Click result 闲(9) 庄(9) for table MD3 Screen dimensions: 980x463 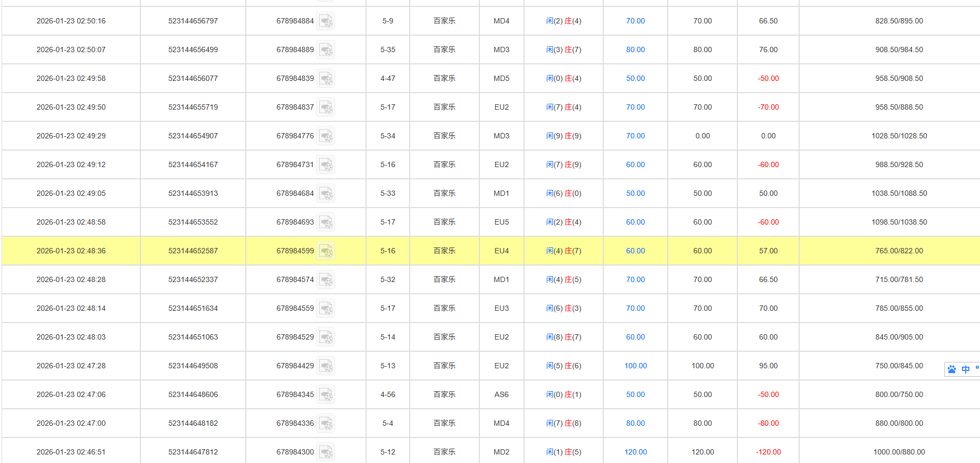tap(563, 136)
